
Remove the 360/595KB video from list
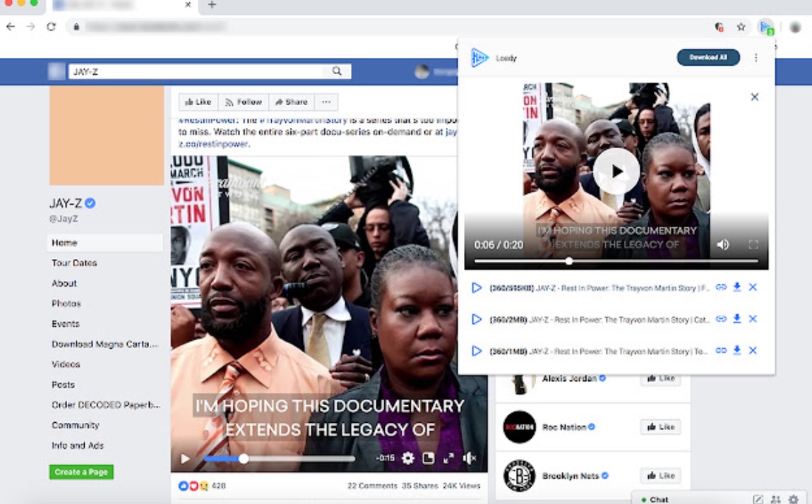753,287
